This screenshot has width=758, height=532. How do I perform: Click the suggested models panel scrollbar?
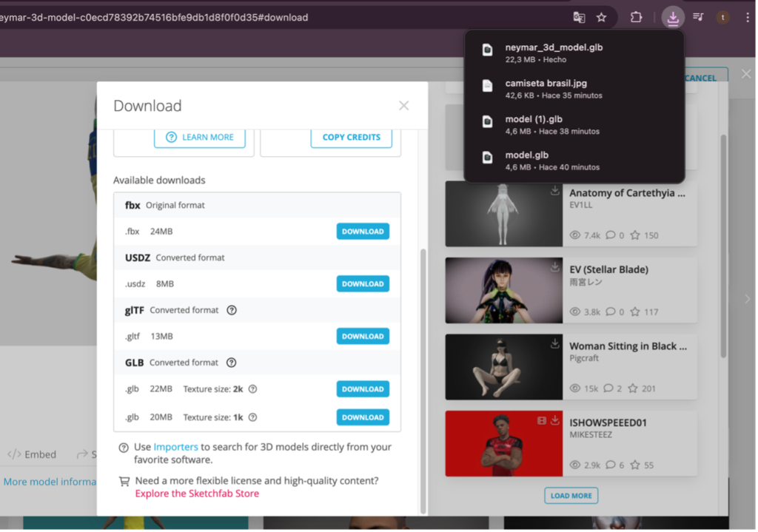pos(725,246)
